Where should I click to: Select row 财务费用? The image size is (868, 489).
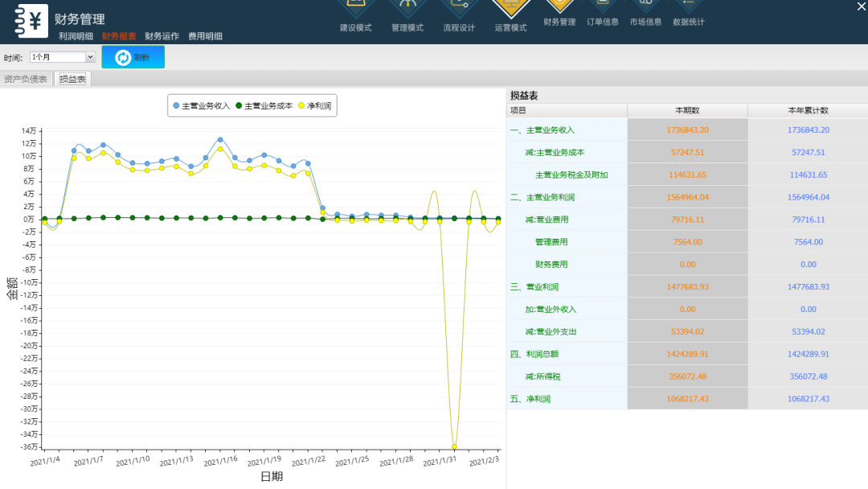[687, 264]
